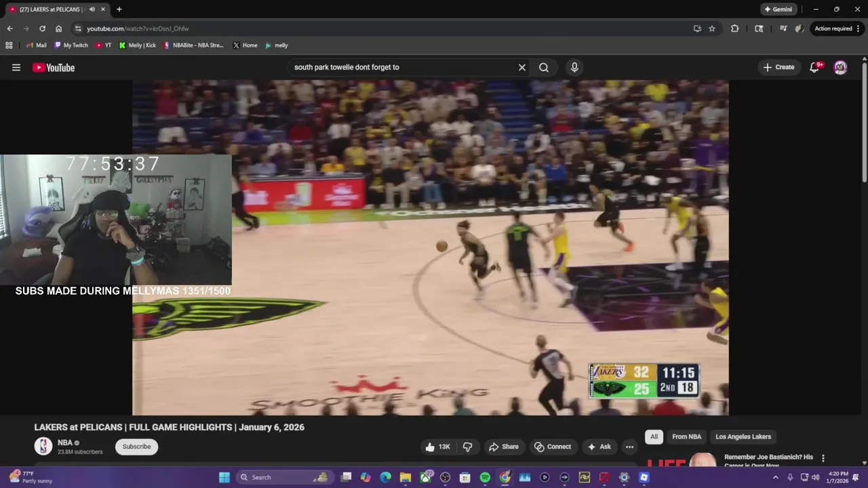Open the YT bookmark
This screenshot has width=868, height=488.
point(104,45)
